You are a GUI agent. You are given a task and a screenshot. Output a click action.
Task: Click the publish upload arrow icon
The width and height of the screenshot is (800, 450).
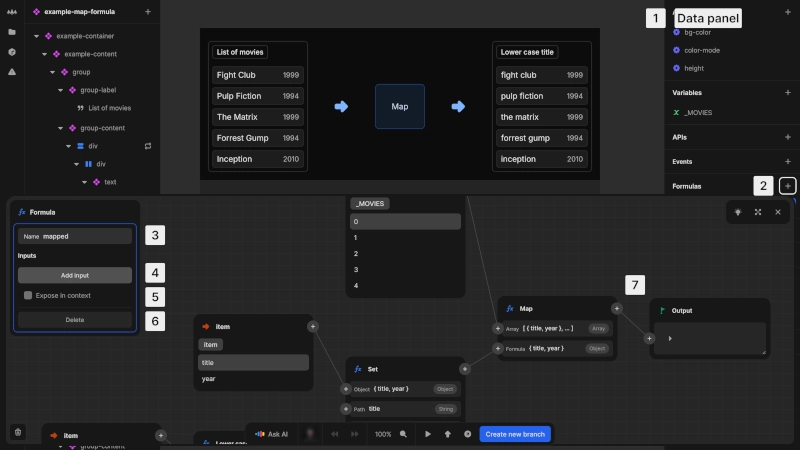[x=447, y=434]
